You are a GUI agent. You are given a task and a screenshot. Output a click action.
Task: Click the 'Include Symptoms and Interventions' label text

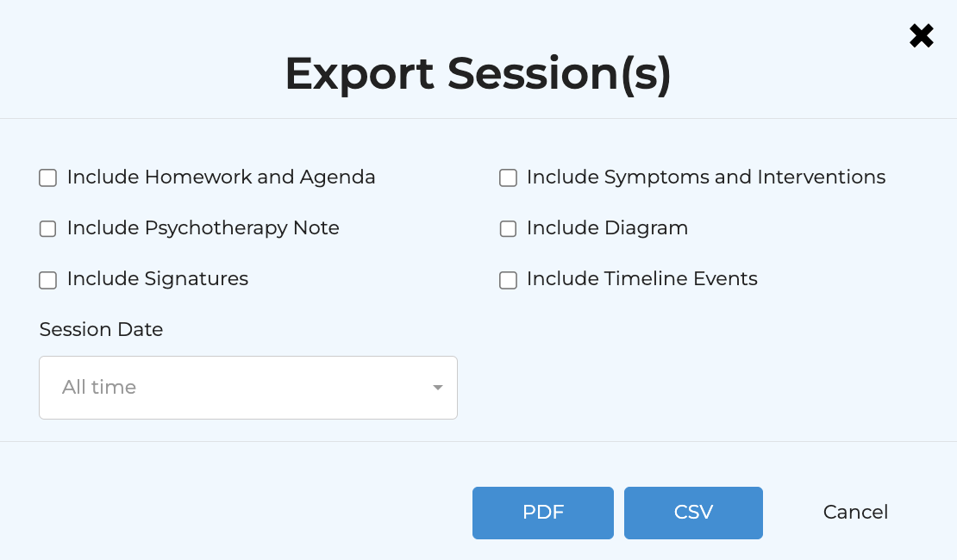[x=705, y=177]
